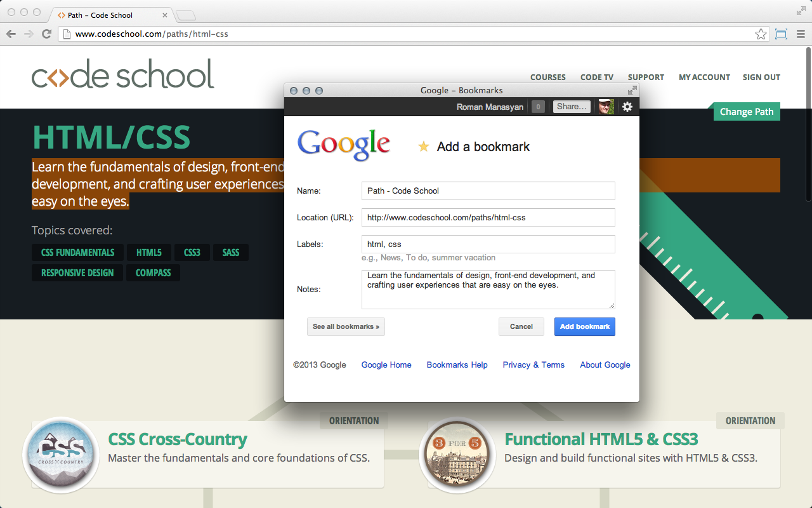
Task: Click the address bar URL
Action: click(x=152, y=34)
